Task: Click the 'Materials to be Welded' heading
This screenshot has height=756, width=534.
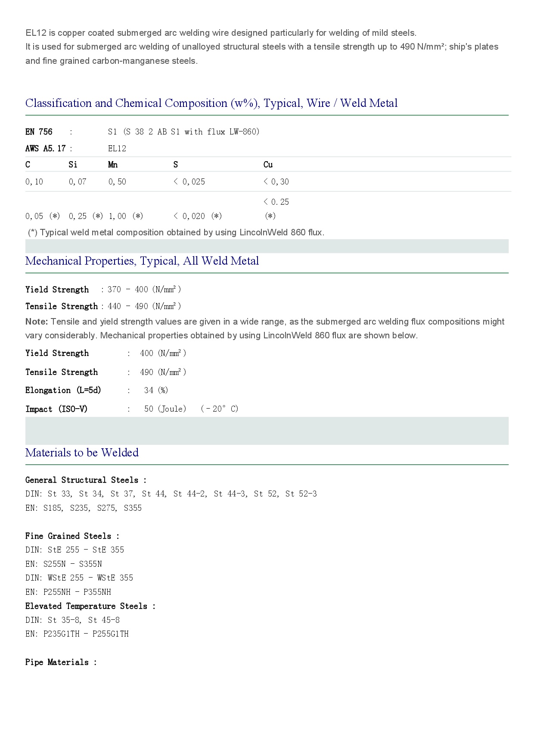Action: pyautogui.click(x=82, y=453)
